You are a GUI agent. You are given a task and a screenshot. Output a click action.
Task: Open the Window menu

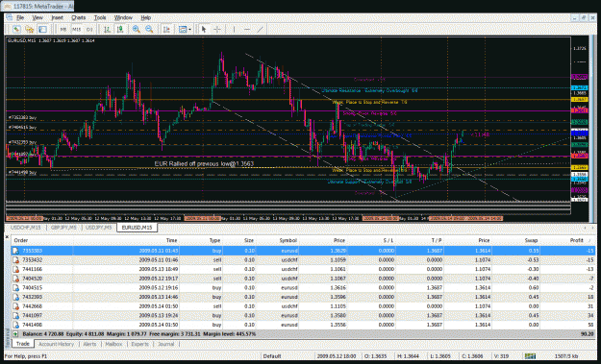tap(123, 17)
